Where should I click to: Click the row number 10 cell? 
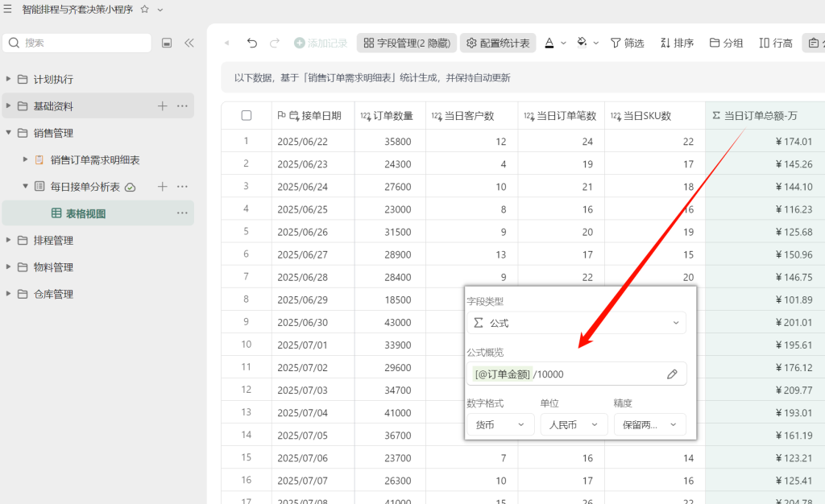coord(247,345)
